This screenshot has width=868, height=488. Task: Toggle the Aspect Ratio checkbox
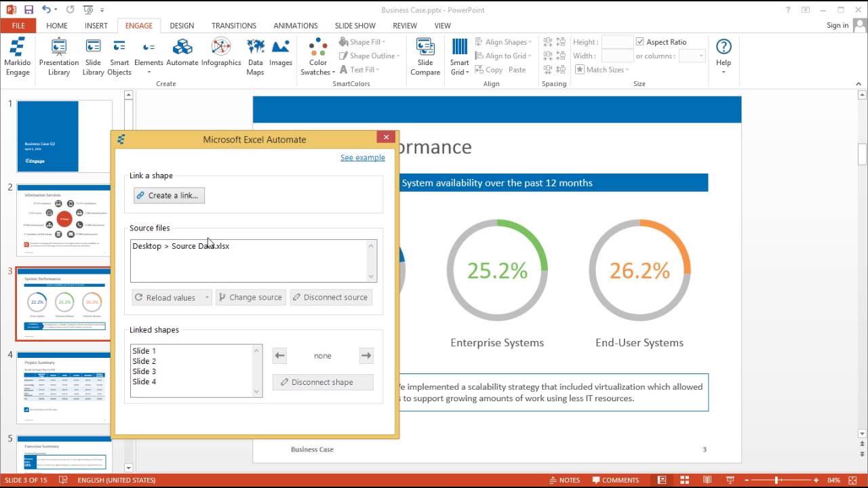point(640,42)
